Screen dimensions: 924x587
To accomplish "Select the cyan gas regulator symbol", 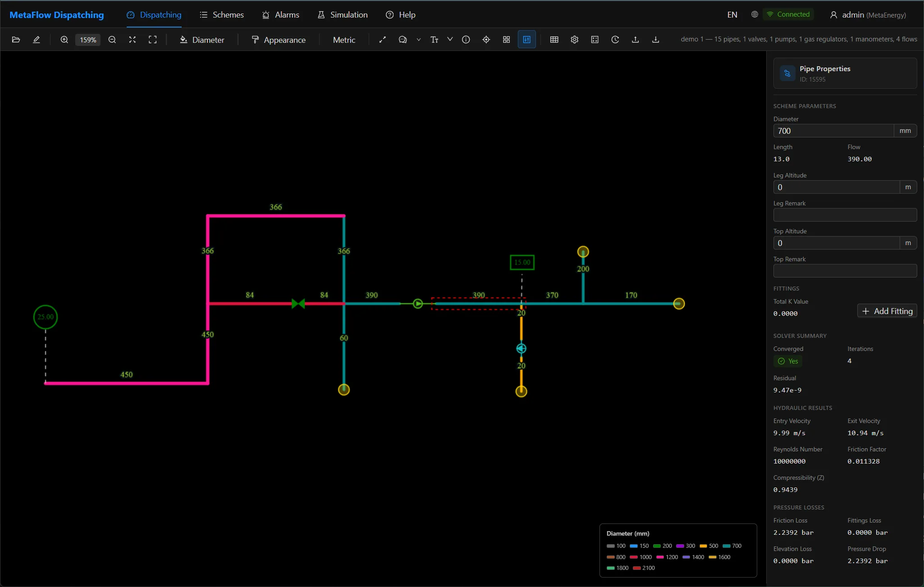I will coord(521,349).
